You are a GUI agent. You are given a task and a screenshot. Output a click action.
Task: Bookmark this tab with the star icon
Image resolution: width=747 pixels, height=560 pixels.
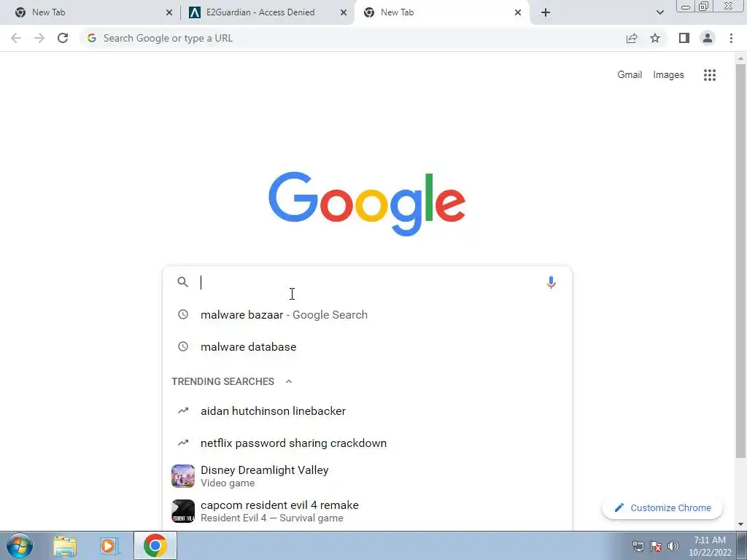pos(655,38)
